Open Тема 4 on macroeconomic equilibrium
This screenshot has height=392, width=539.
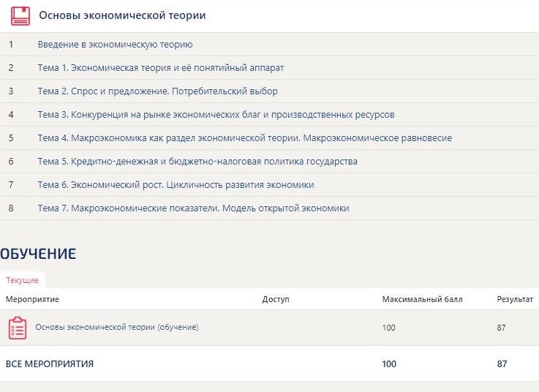click(x=244, y=138)
